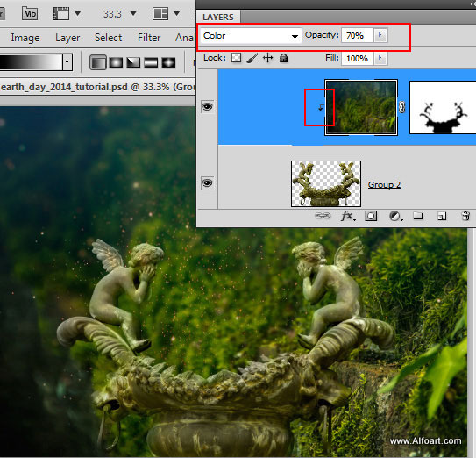Toggle Lock transparent pixels
This screenshot has width=476, height=458.
[x=236, y=58]
